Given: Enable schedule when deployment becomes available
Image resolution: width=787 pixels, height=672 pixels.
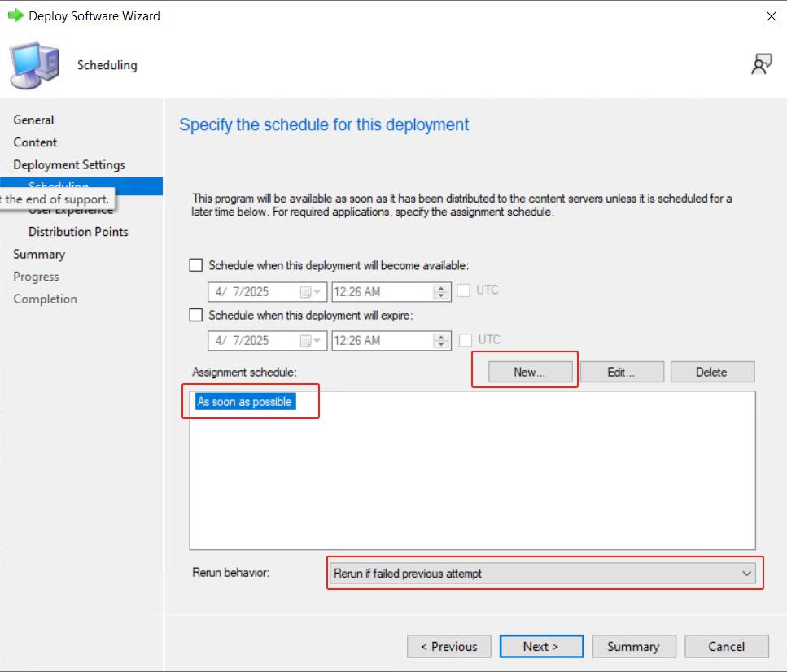Looking at the screenshot, I should coord(196,265).
